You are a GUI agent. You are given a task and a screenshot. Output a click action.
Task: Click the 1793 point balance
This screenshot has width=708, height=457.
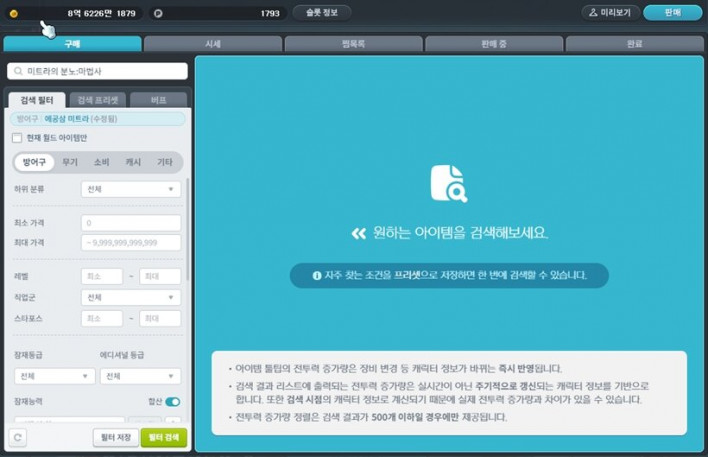click(270, 14)
